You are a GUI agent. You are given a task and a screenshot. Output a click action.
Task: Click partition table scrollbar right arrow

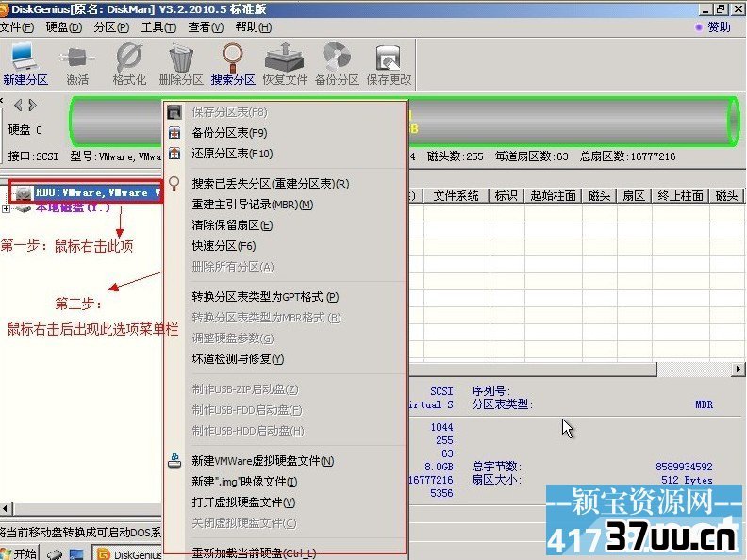point(738,369)
